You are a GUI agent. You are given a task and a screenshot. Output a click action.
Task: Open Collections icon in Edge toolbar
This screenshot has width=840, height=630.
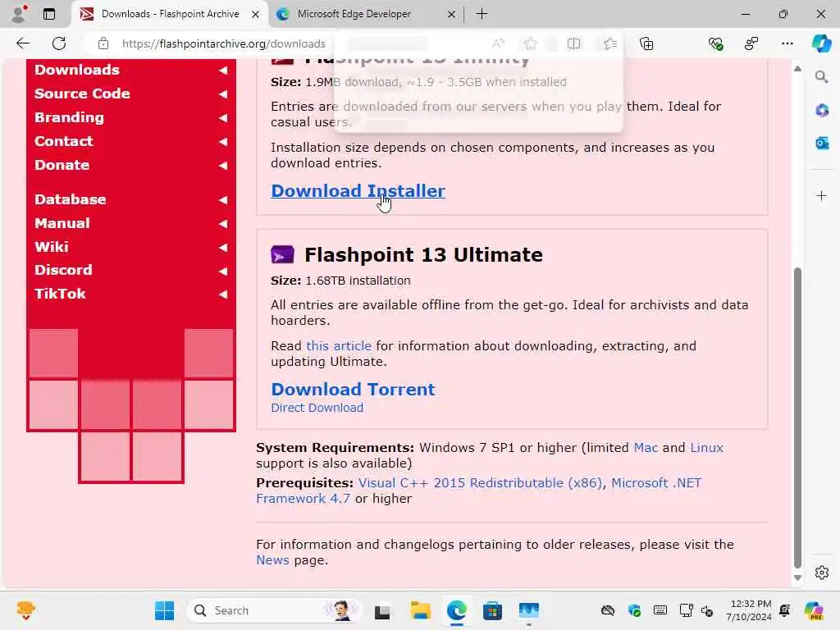click(x=646, y=43)
